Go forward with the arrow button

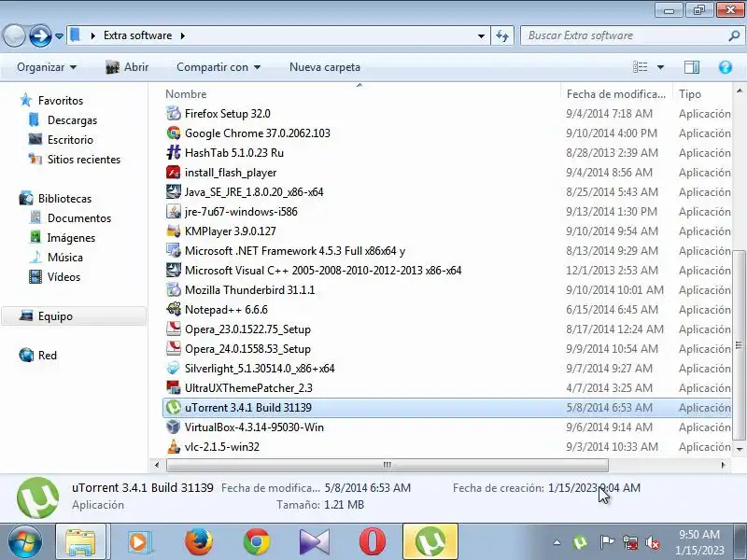pyautogui.click(x=40, y=35)
